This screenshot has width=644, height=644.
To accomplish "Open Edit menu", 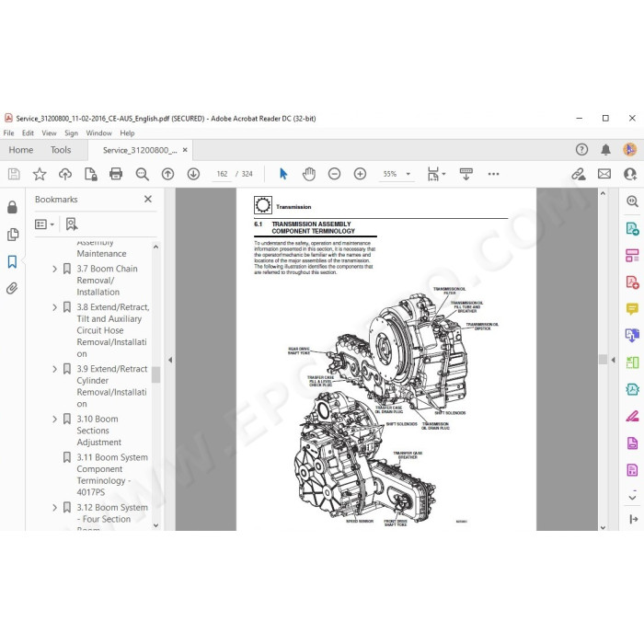I will pyautogui.click(x=28, y=133).
